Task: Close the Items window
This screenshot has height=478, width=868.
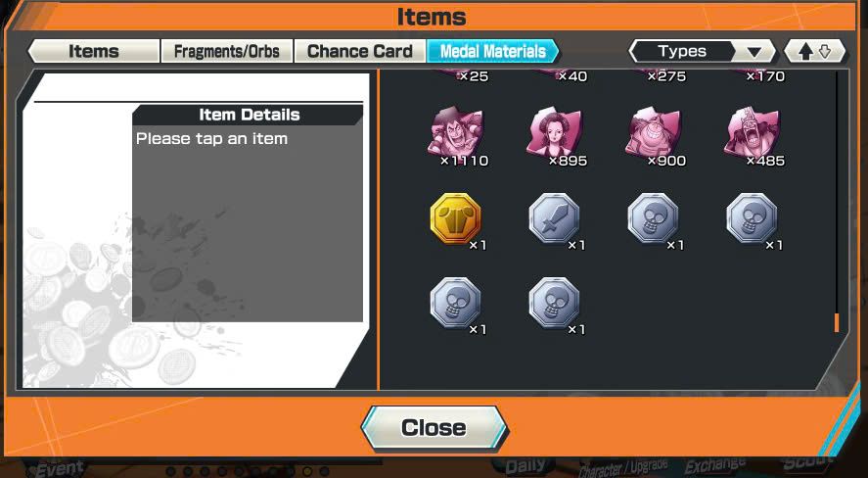Action: point(434,428)
